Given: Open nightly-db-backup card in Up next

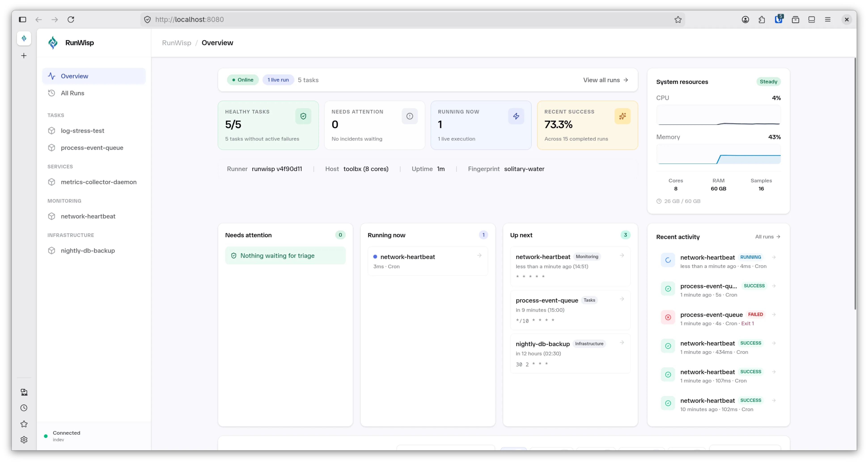Looking at the screenshot, I should [570, 353].
